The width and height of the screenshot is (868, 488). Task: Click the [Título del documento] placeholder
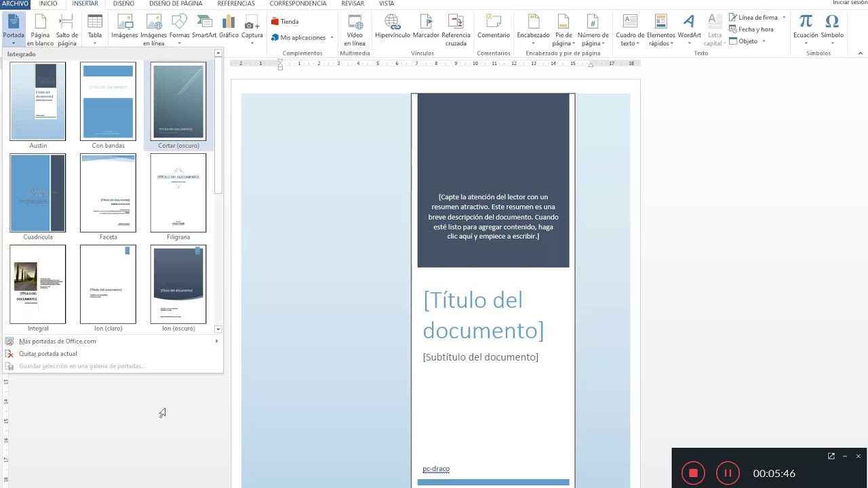point(484,315)
